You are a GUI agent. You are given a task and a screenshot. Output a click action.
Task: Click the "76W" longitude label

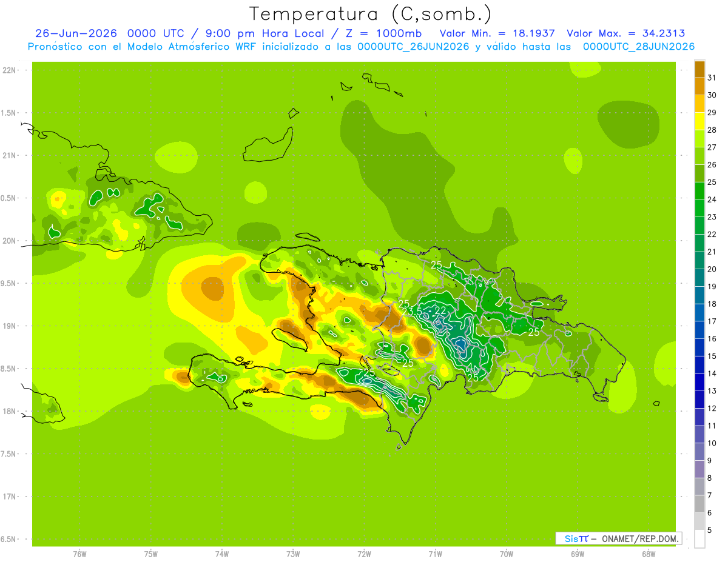coord(79,554)
